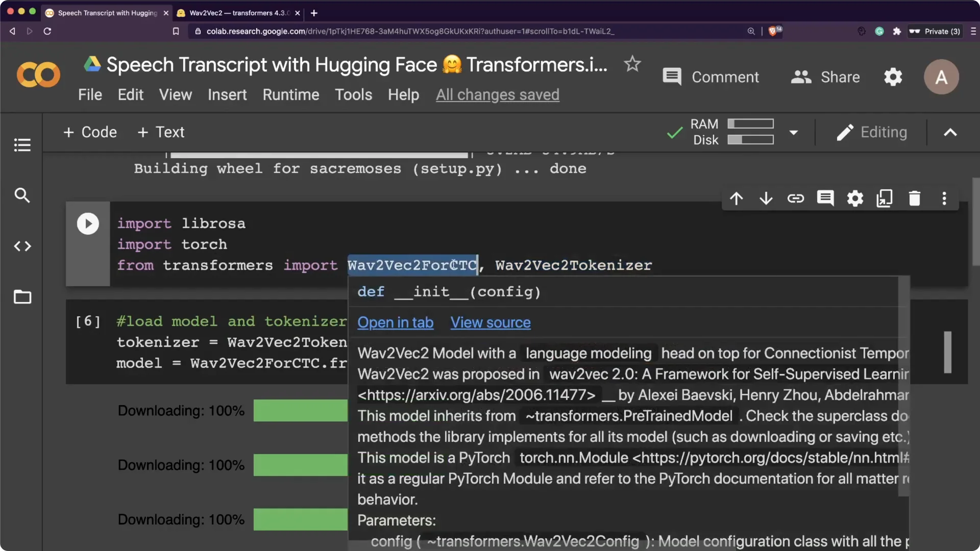Delete the current code cell
Viewport: 980px width, 551px height.
[x=914, y=198]
